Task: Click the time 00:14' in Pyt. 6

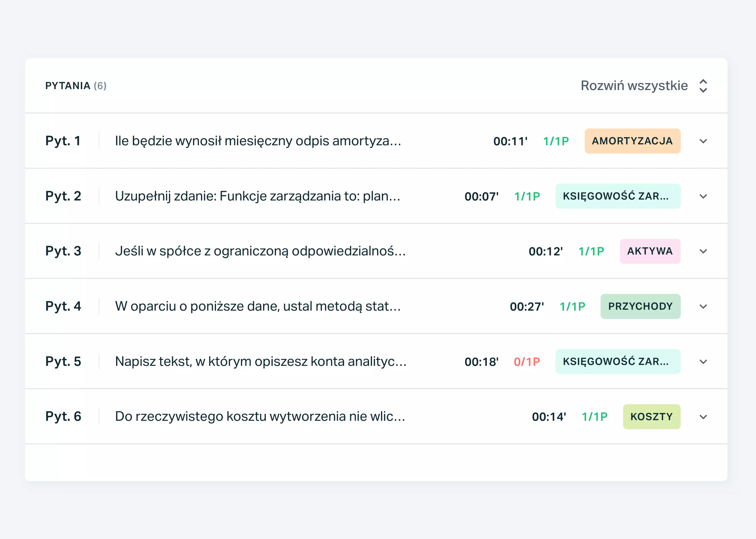Action: [x=549, y=417]
